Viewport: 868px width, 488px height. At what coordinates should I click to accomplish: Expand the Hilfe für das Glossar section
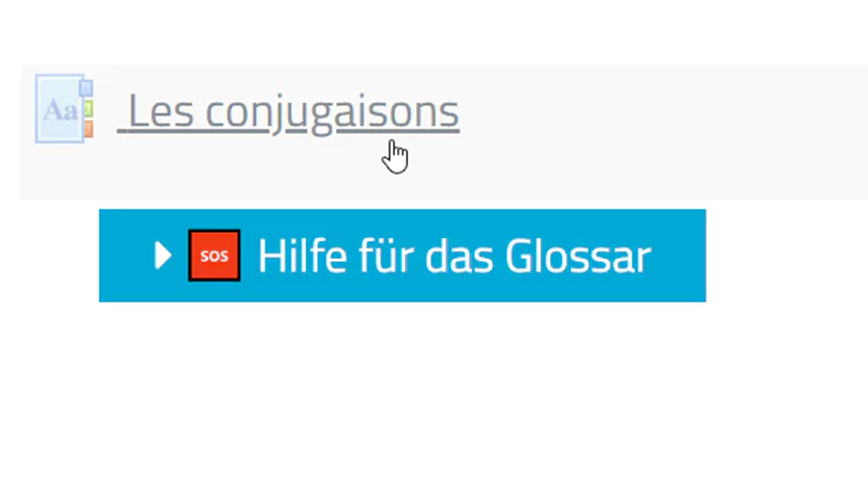[x=402, y=256]
